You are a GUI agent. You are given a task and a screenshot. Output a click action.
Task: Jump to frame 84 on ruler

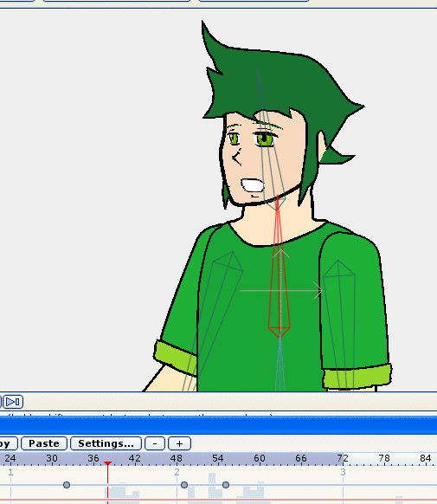[426, 458]
